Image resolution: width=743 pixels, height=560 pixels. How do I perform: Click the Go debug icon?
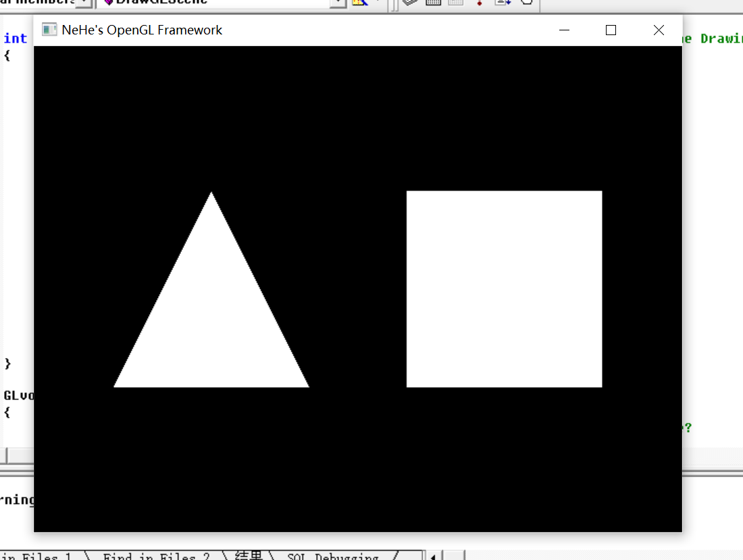[x=503, y=2]
